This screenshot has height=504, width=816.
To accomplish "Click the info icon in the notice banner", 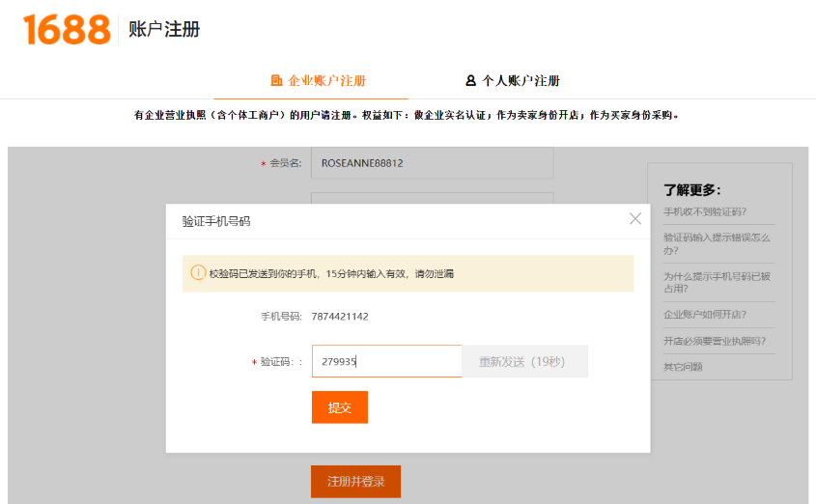I will pos(198,272).
